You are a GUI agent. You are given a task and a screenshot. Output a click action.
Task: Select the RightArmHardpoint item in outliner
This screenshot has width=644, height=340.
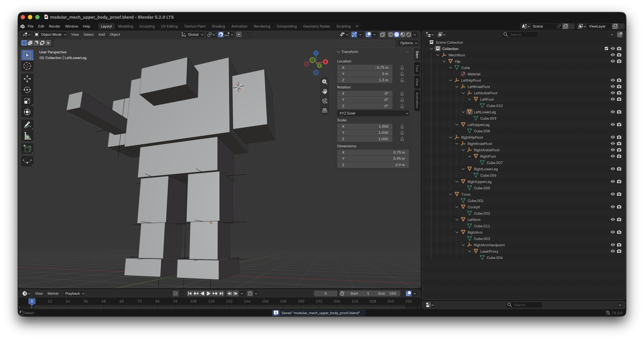coord(489,245)
